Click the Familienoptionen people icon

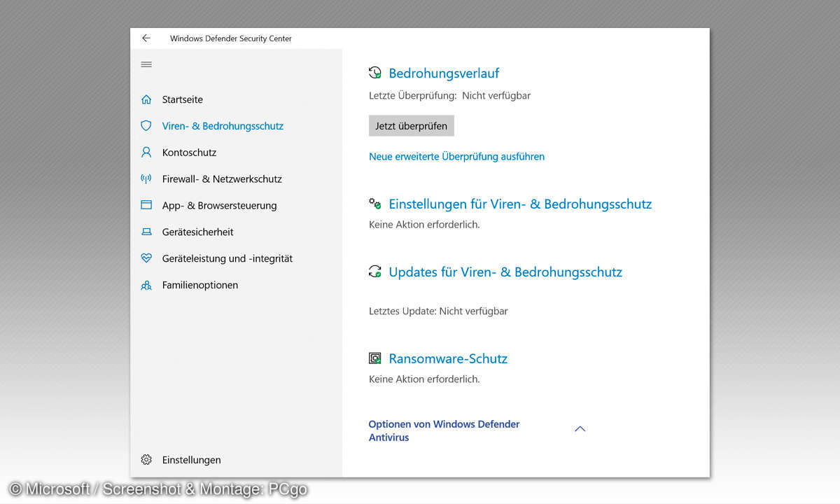pos(146,285)
